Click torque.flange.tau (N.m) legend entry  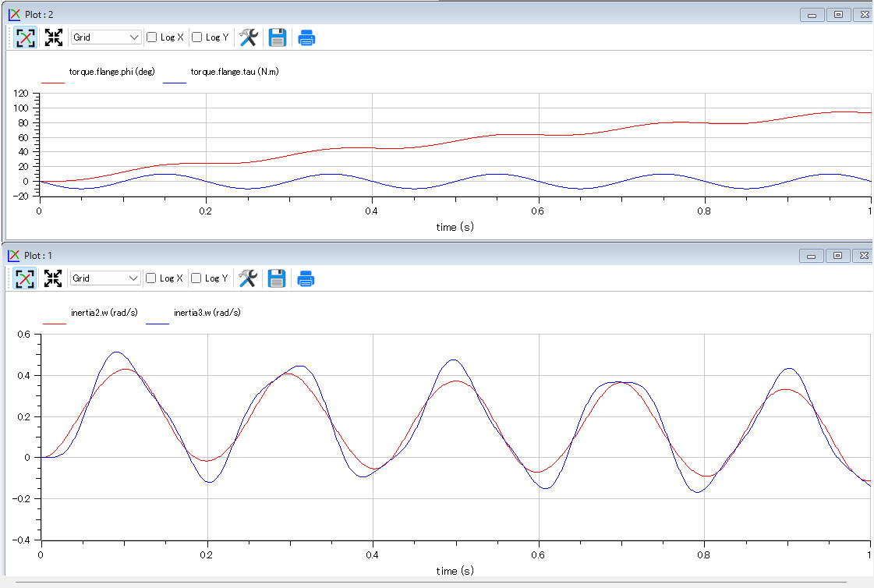(x=235, y=72)
